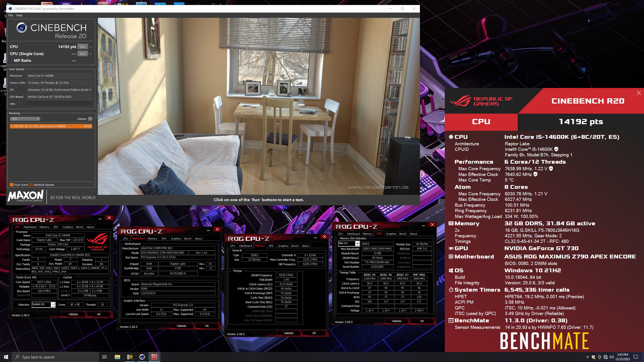Run the CPU (Single Core) test
This screenshot has height=362, width=644.
[x=83, y=54]
